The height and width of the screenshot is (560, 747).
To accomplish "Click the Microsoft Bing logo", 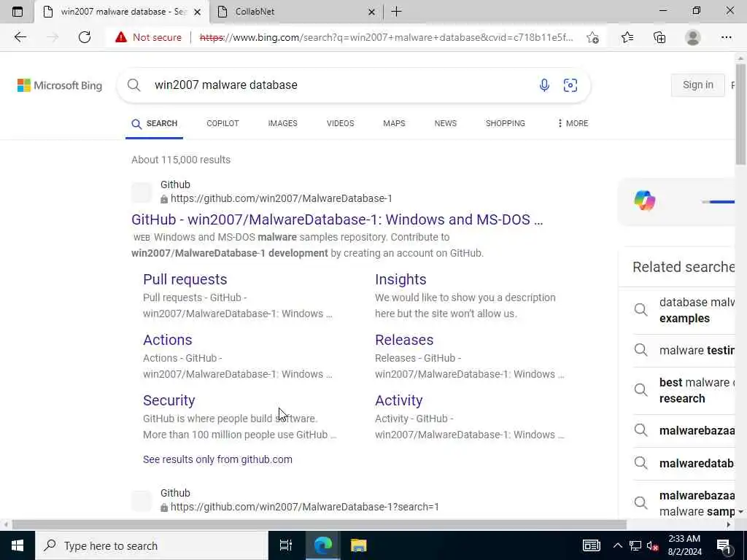I will coord(60,85).
